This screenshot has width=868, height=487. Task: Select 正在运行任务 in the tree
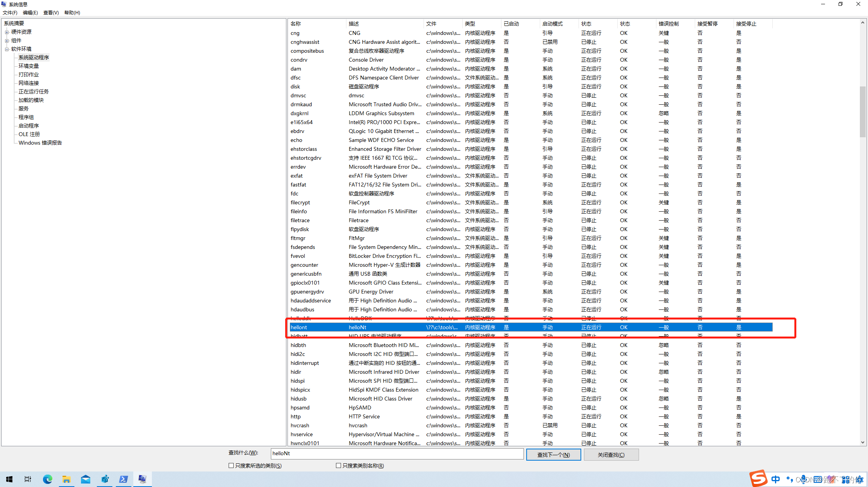(34, 92)
